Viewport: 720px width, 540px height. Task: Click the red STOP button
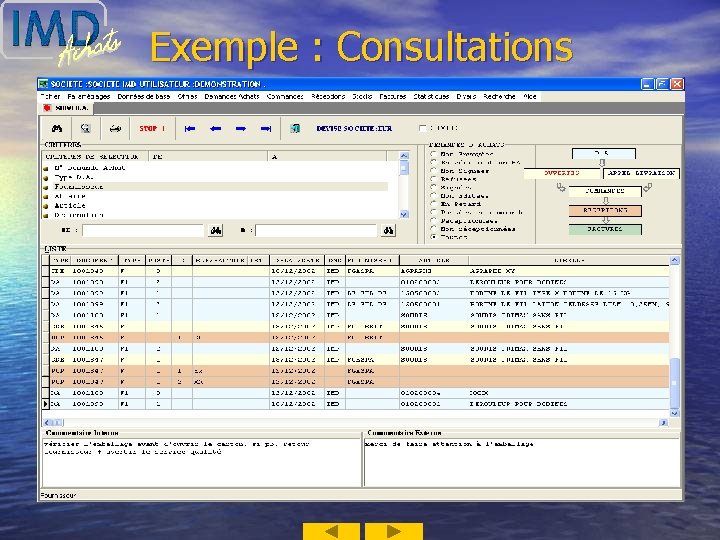(152, 129)
